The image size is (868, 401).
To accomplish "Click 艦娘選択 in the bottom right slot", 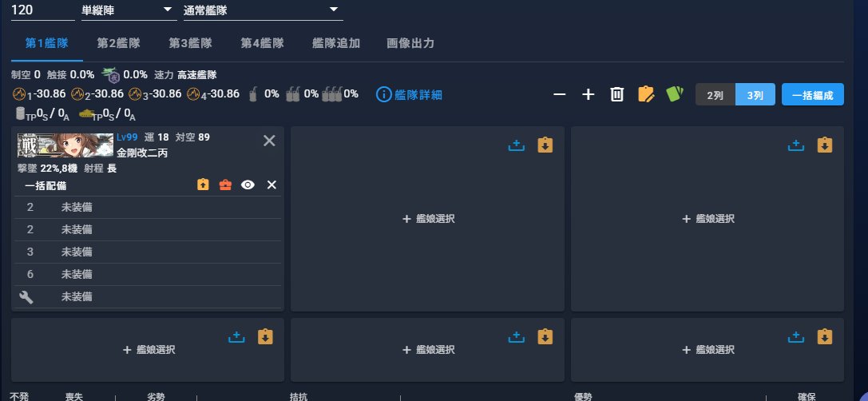I will [x=708, y=350].
